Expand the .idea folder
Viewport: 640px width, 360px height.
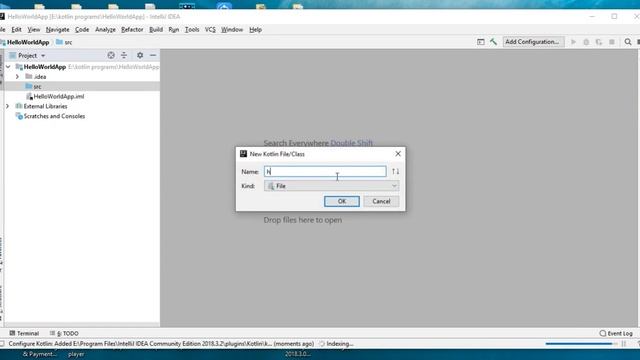click(17, 77)
